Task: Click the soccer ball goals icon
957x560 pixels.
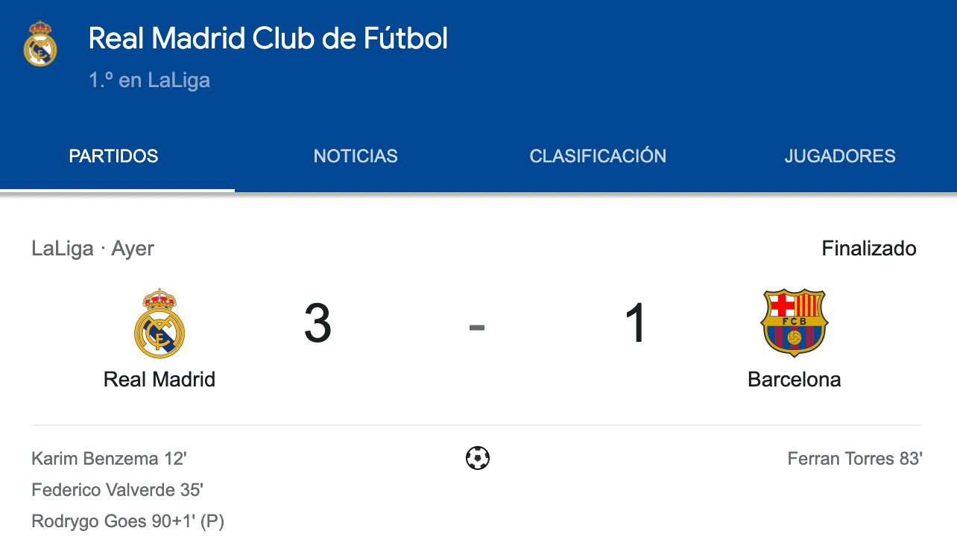Action: coord(478,458)
